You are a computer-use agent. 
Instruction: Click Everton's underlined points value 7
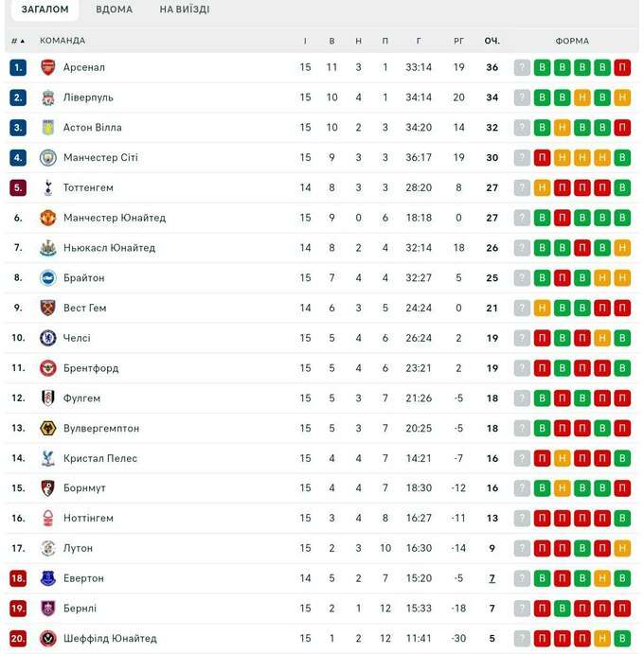pyautogui.click(x=492, y=578)
